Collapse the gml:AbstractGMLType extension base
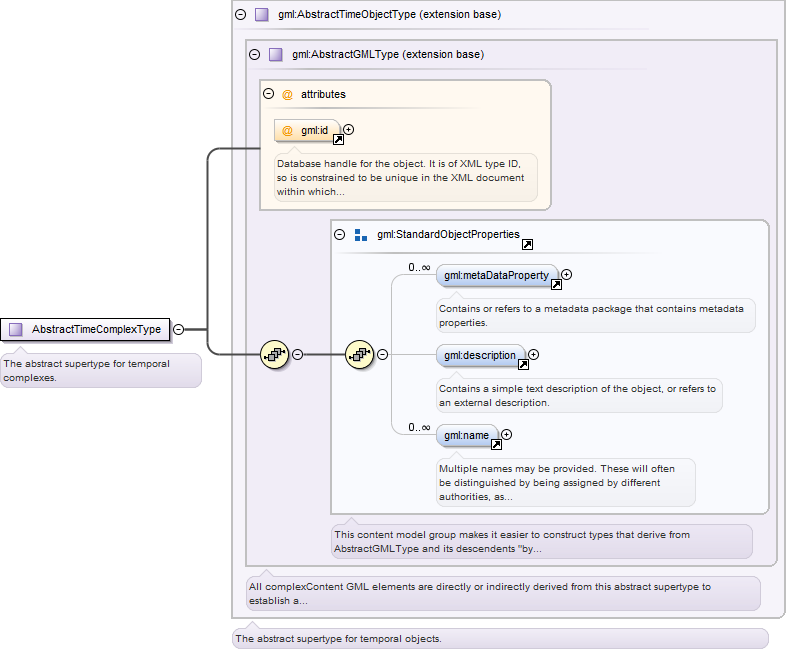This screenshot has width=787, height=652. pyautogui.click(x=254, y=54)
